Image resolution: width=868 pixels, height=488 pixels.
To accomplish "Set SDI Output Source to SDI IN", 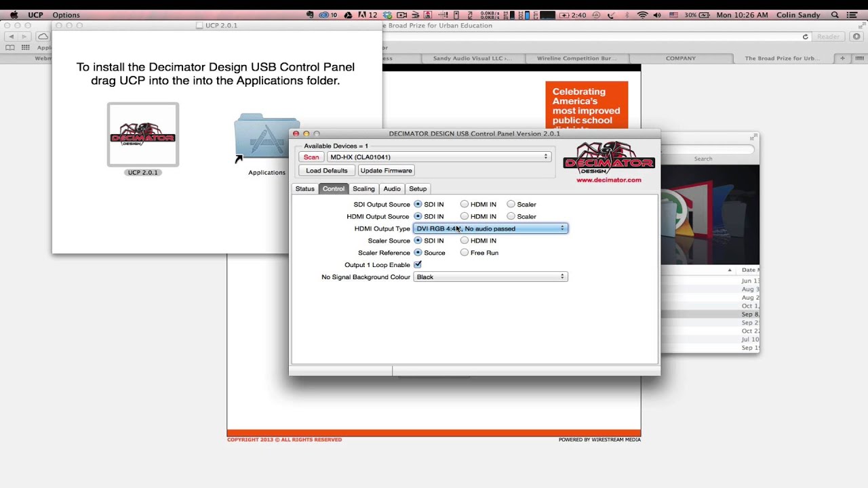I will [x=418, y=204].
